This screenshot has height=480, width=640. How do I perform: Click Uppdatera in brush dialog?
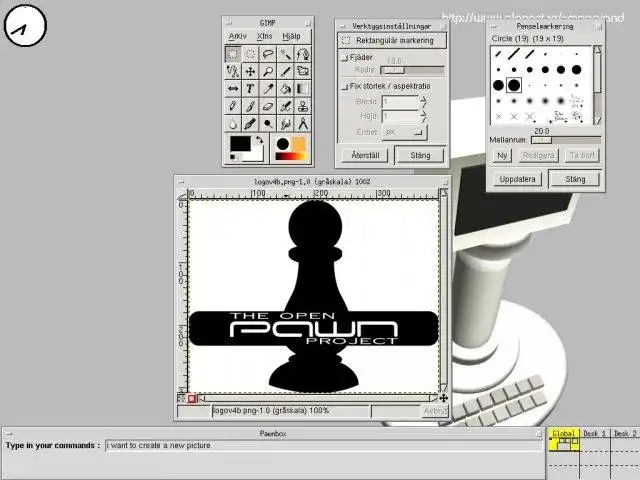pos(518,179)
